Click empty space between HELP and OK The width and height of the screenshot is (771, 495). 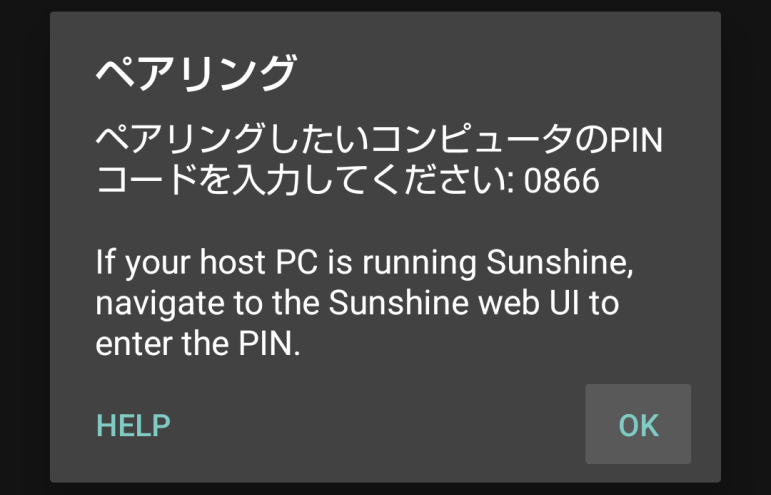pyautogui.click(x=380, y=425)
